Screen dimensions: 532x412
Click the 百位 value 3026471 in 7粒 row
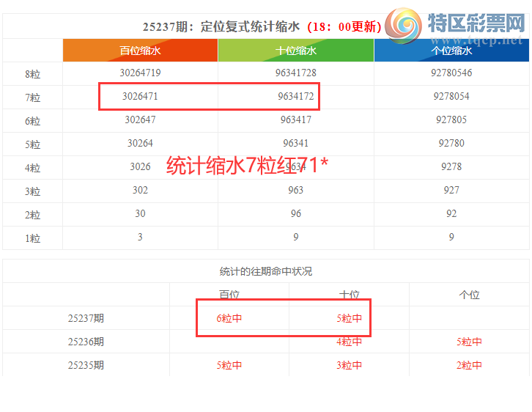click(140, 96)
